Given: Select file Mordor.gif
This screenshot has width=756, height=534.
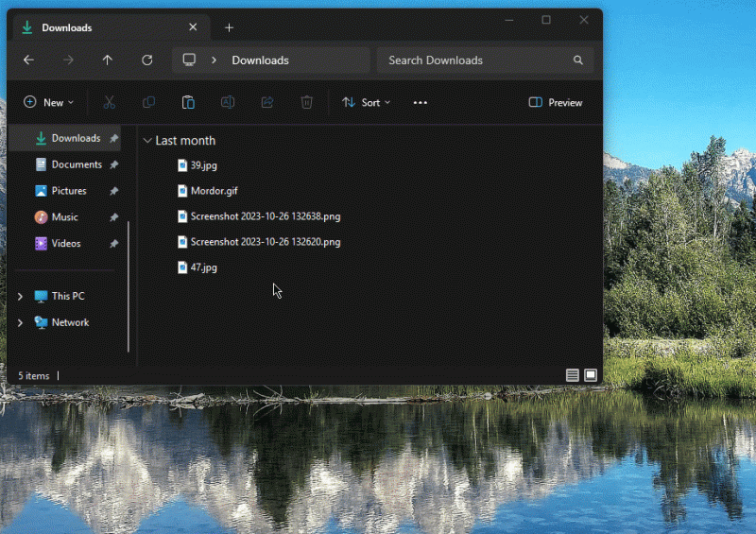Looking at the screenshot, I should pyautogui.click(x=208, y=191).
